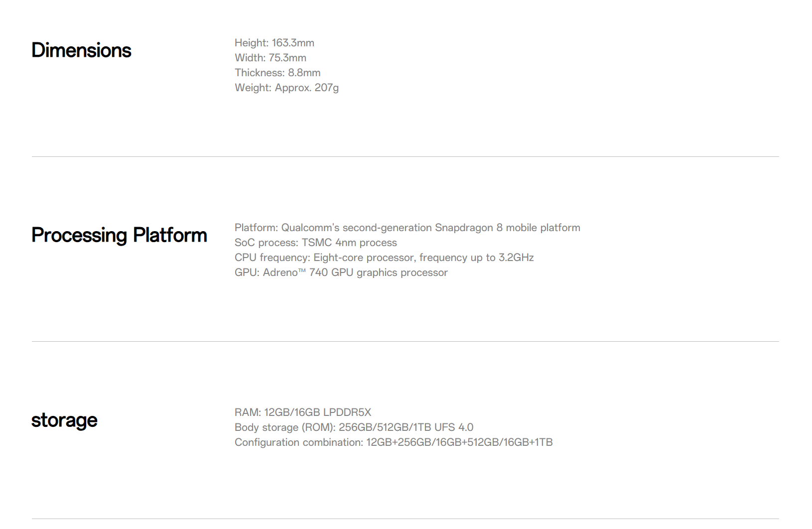Select the Width: 75.3mm line
Screen dimensions: 812x529
click(271, 58)
